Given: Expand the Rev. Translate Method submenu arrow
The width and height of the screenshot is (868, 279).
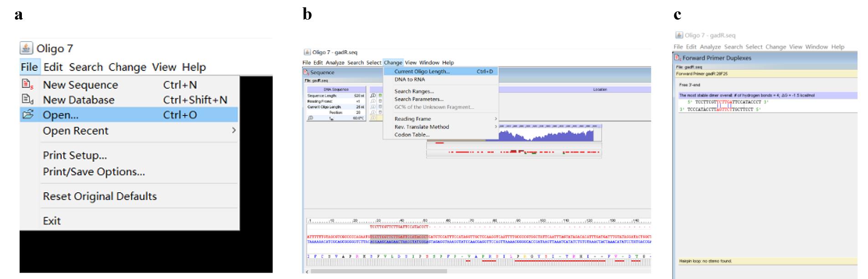Looking at the screenshot, I should pos(496,126).
